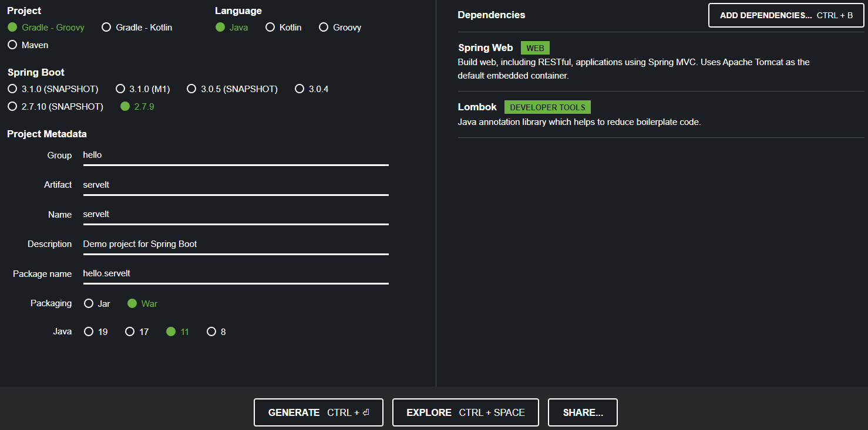Click the Dependencies heading

[x=492, y=15]
